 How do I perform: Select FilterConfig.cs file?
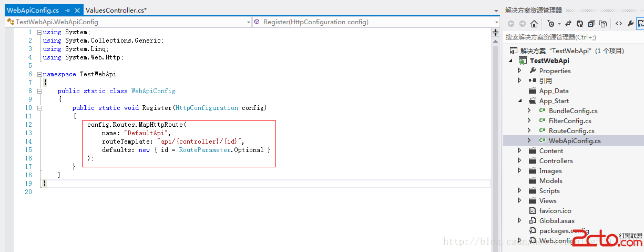[x=570, y=120]
